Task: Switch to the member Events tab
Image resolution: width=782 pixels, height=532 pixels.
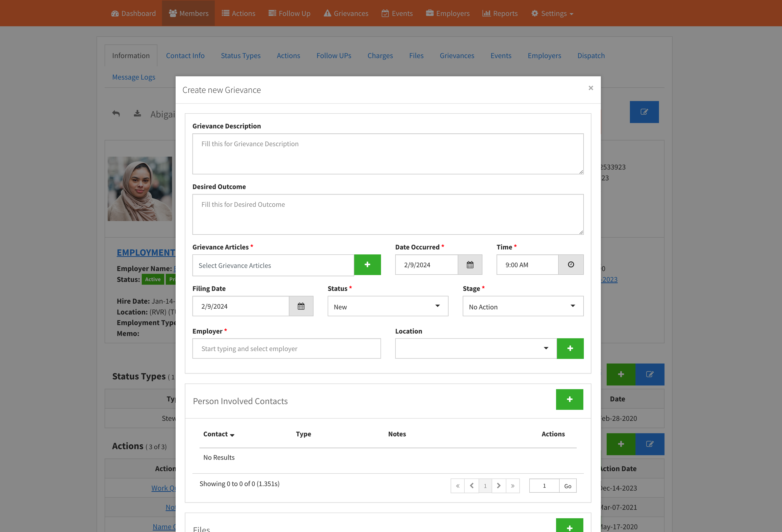Action: (x=501, y=56)
